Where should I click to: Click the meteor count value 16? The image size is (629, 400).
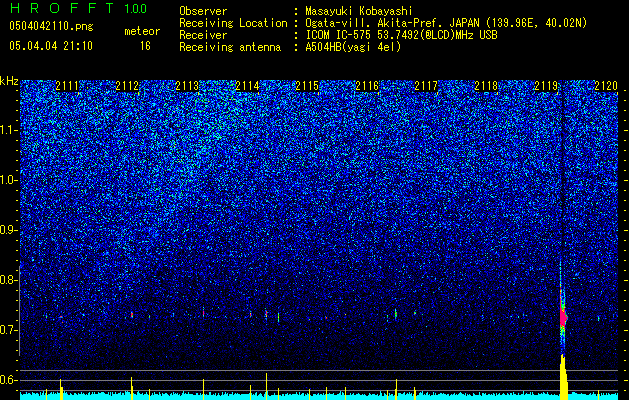point(145,46)
